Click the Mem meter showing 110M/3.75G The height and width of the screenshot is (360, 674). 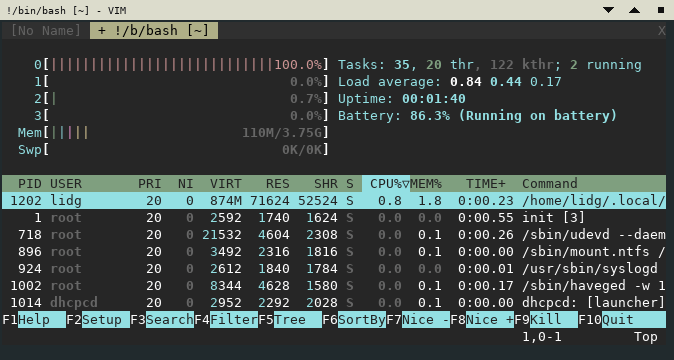pyautogui.click(x=173, y=133)
